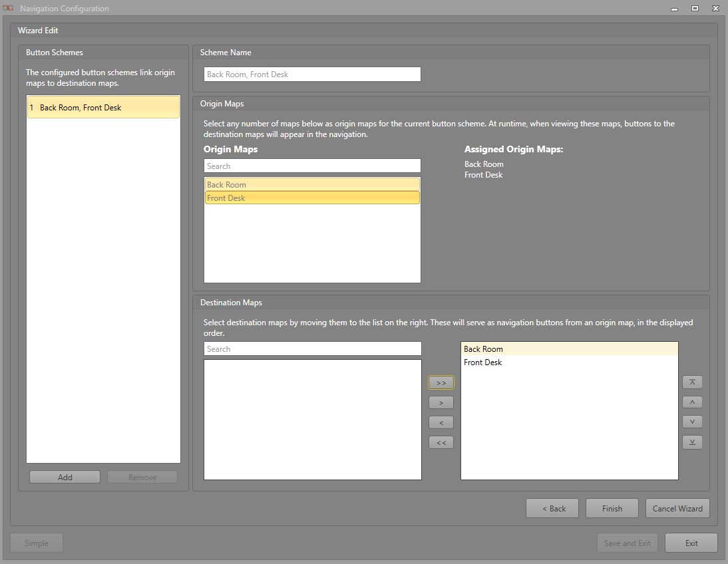Click the move selected left (<) button
The width and height of the screenshot is (728, 564).
pos(441,422)
